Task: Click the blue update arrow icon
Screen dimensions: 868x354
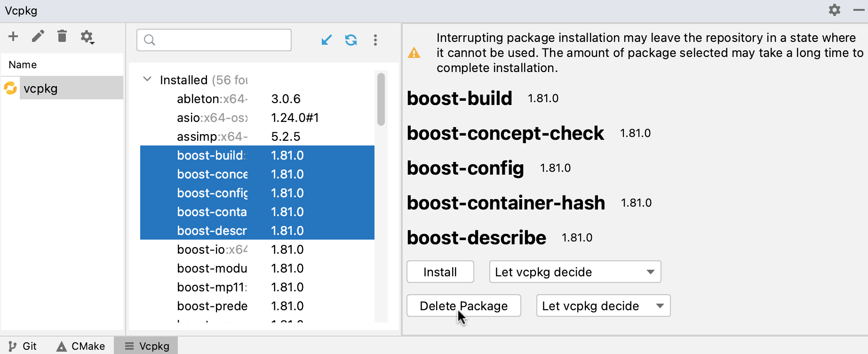Action: pyautogui.click(x=326, y=40)
